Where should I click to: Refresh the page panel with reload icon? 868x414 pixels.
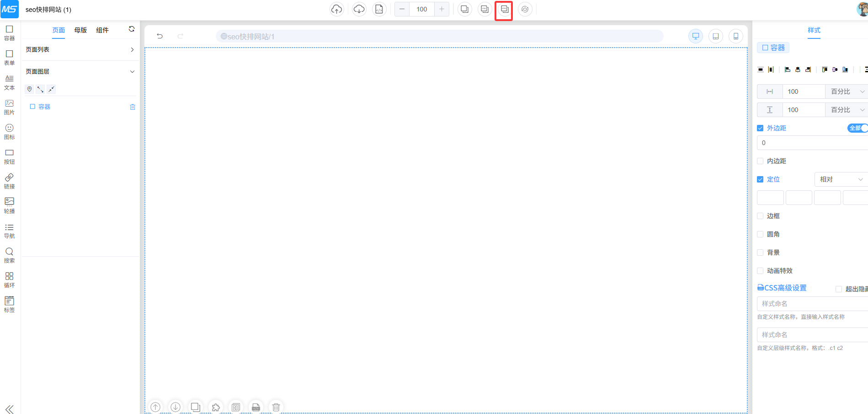tap(132, 29)
